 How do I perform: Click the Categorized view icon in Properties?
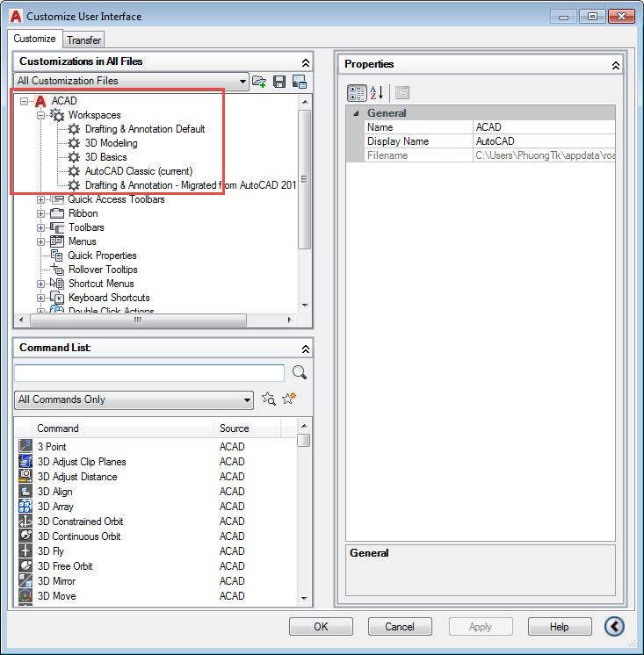click(x=357, y=93)
